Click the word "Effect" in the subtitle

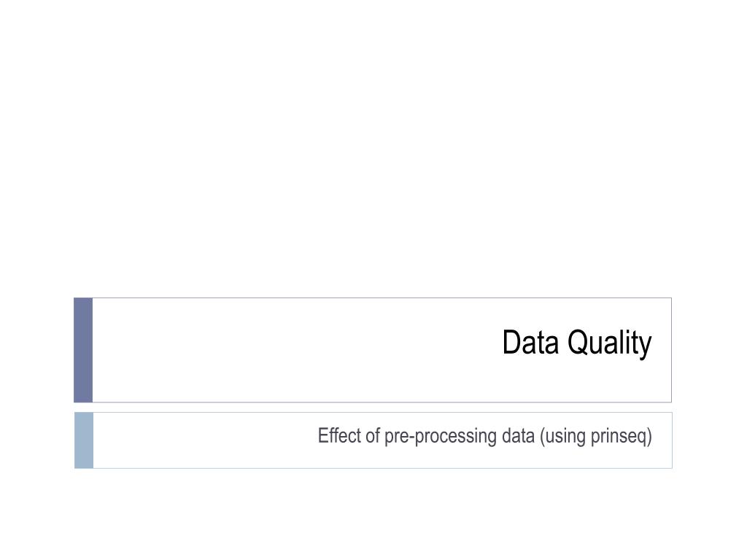[338, 437]
